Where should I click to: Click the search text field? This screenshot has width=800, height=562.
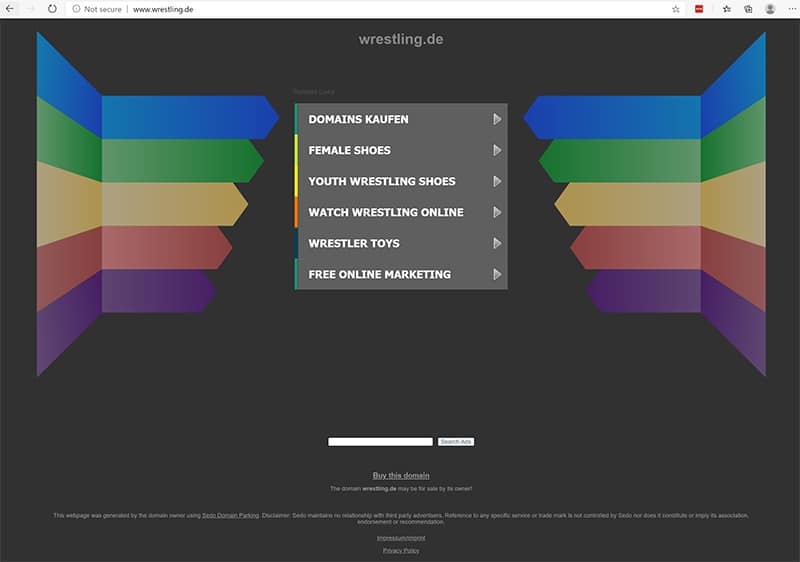point(380,441)
